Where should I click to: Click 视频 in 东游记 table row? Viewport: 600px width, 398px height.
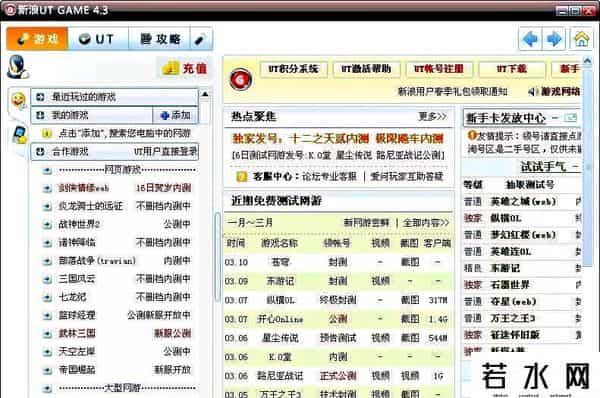pos(380,281)
